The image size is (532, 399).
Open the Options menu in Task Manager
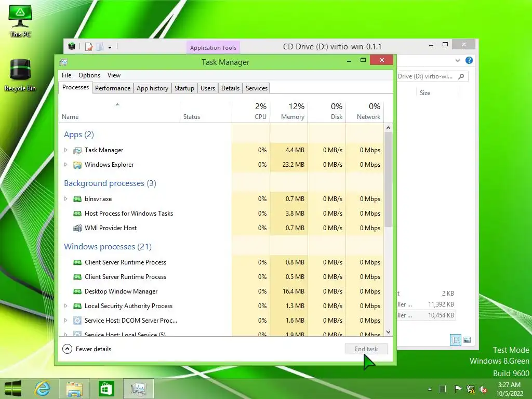coord(89,75)
